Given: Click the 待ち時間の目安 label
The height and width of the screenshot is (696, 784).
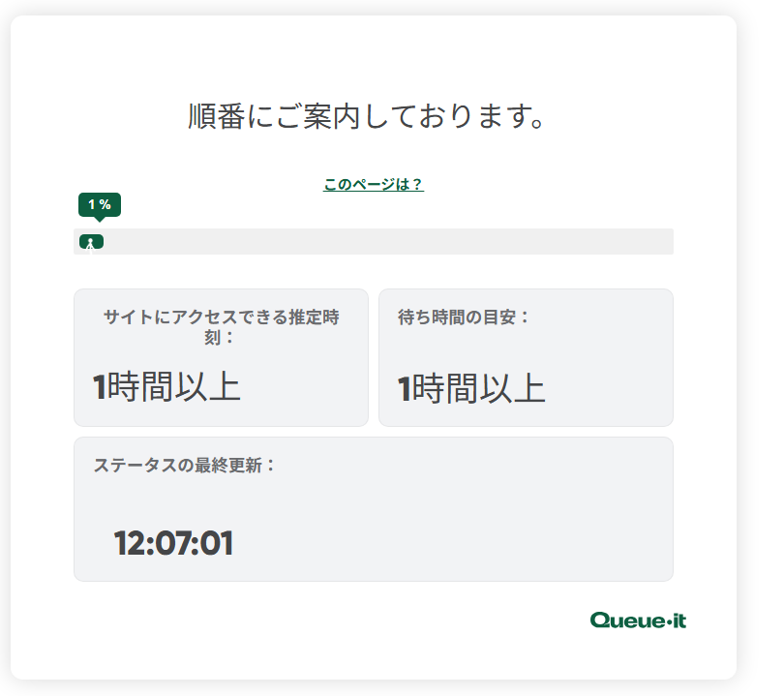Looking at the screenshot, I should coord(463,317).
